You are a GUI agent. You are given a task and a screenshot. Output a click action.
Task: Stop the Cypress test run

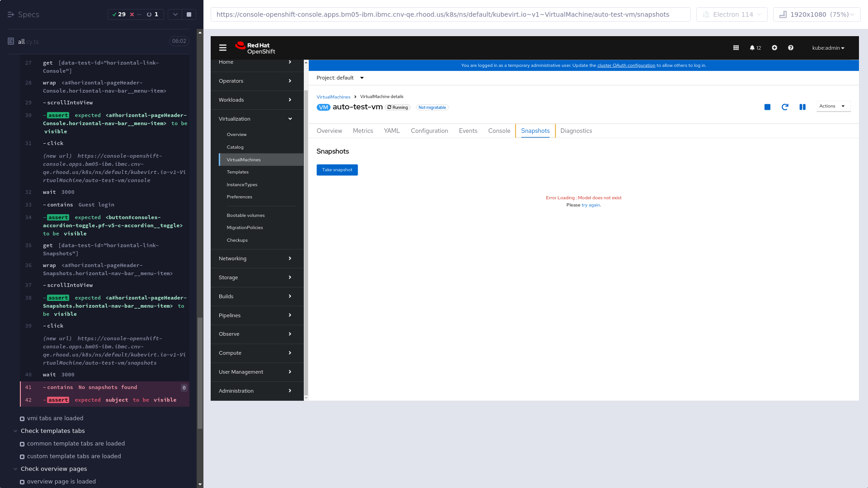click(189, 14)
